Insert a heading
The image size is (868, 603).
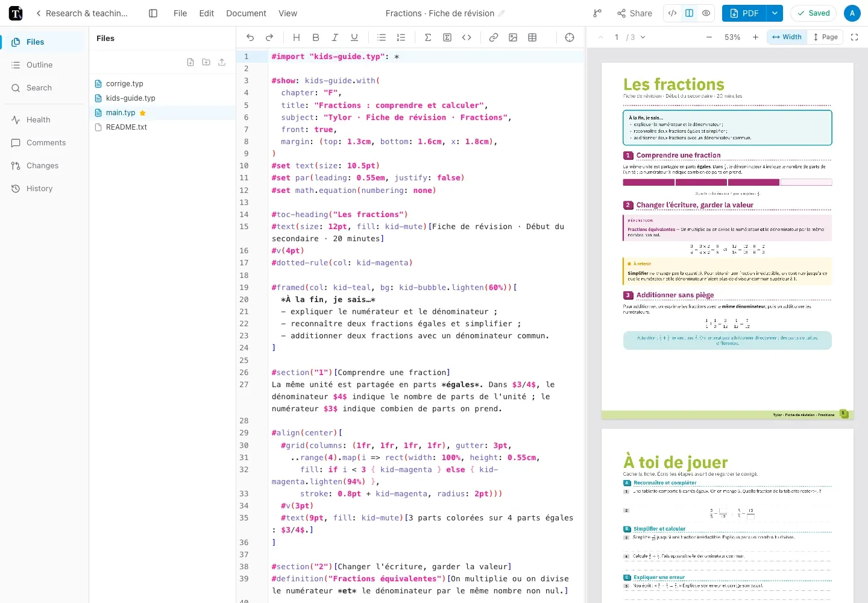tap(297, 37)
